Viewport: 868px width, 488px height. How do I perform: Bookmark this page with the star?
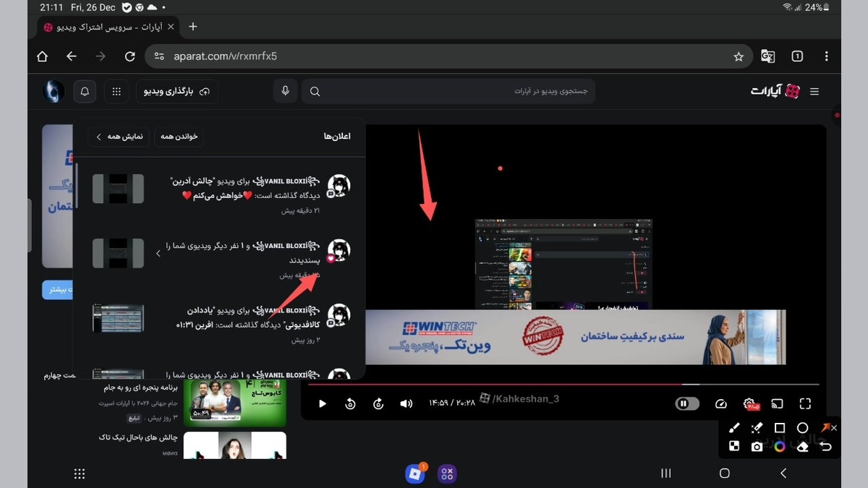pos(739,56)
